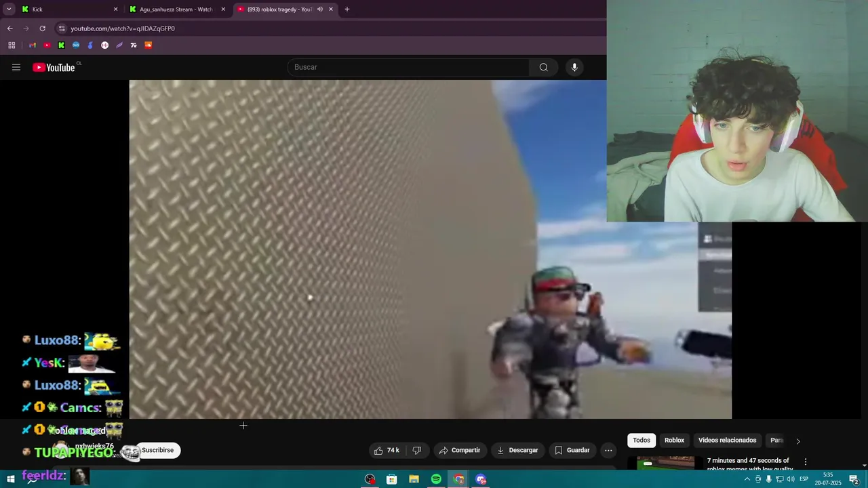Focus the Buscar search field

pyautogui.click(x=409, y=67)
